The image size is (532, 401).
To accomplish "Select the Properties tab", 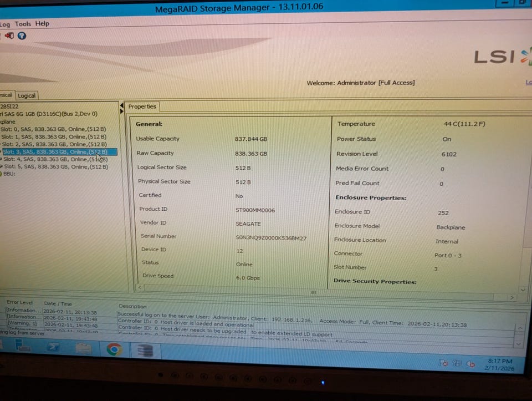I will [x=142, y=106].
